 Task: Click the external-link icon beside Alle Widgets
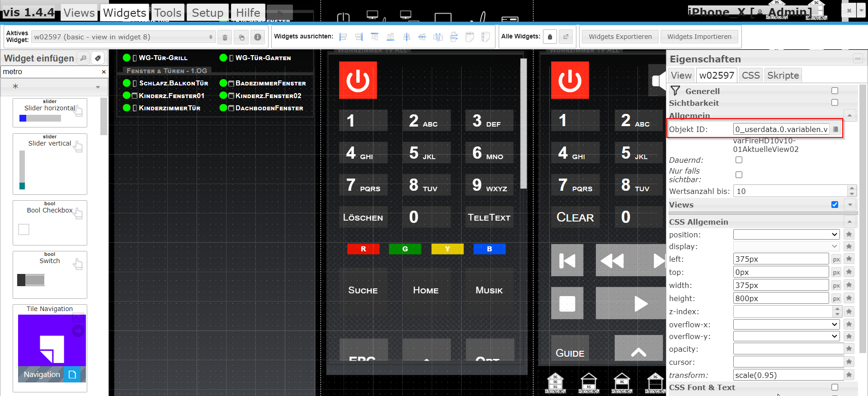(x=566, y=37)
